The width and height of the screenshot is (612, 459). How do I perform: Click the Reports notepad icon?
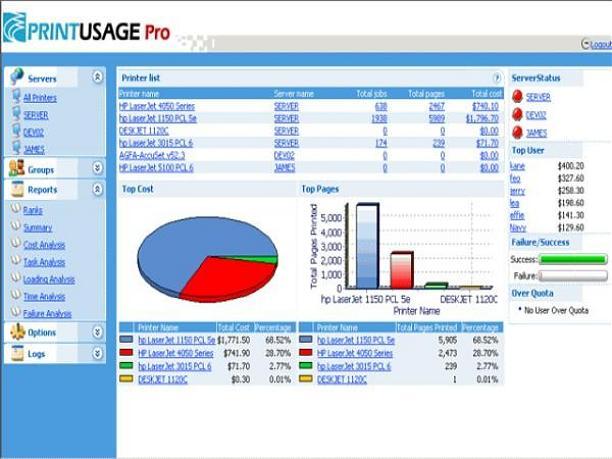click(x=17, y=189)
